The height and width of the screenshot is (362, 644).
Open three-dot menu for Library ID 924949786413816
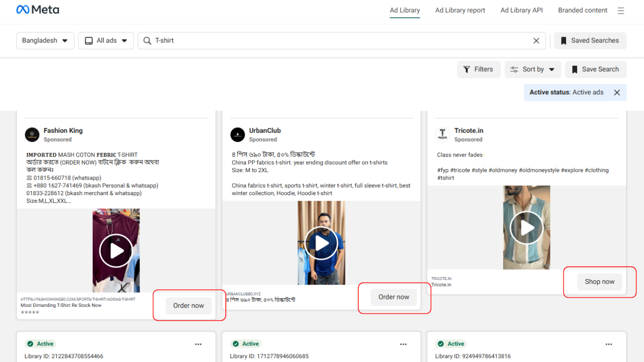pos(609,344)
